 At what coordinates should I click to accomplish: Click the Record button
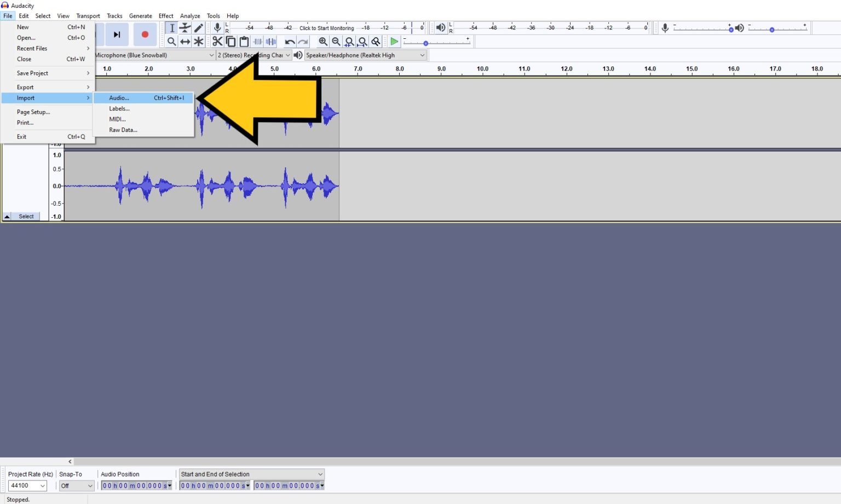144,34
